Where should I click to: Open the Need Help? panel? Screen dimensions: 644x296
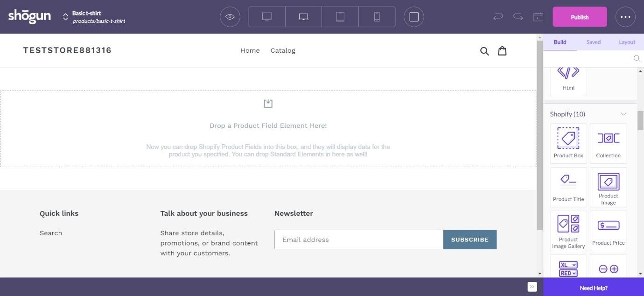click(594, 288)
